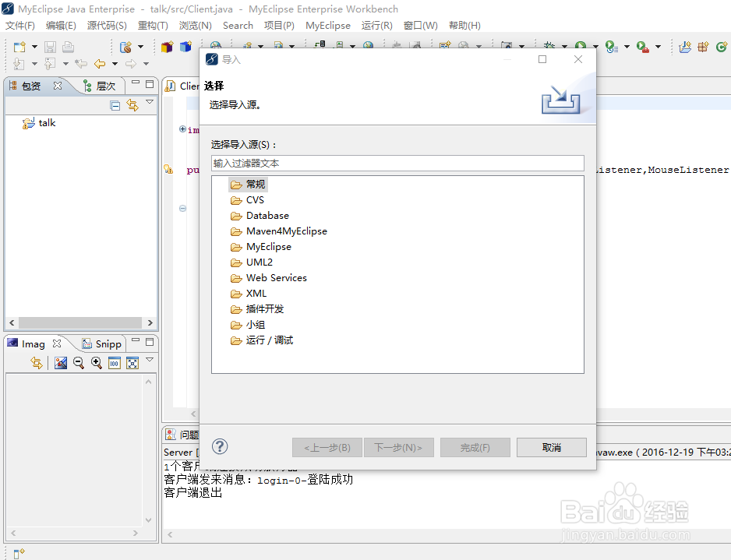731x560 pixels.
Task: Open the 编辑(E) menu
Action: point(61,26)
